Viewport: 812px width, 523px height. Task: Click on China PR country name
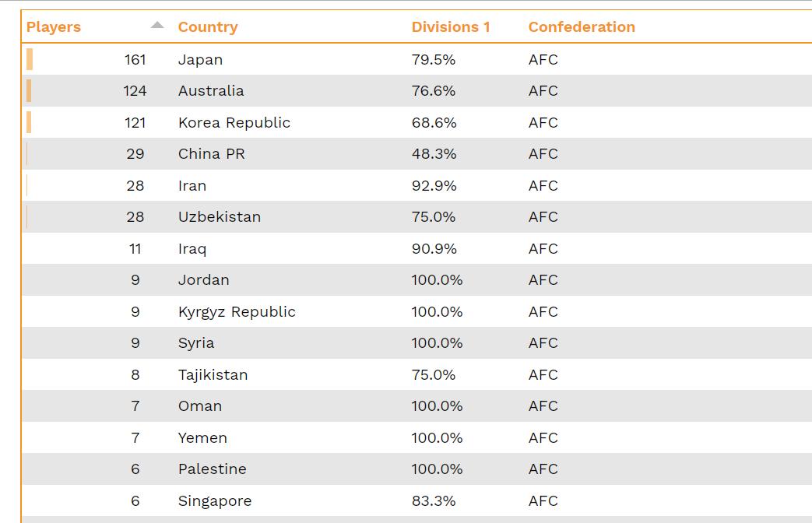coord(212,154)
